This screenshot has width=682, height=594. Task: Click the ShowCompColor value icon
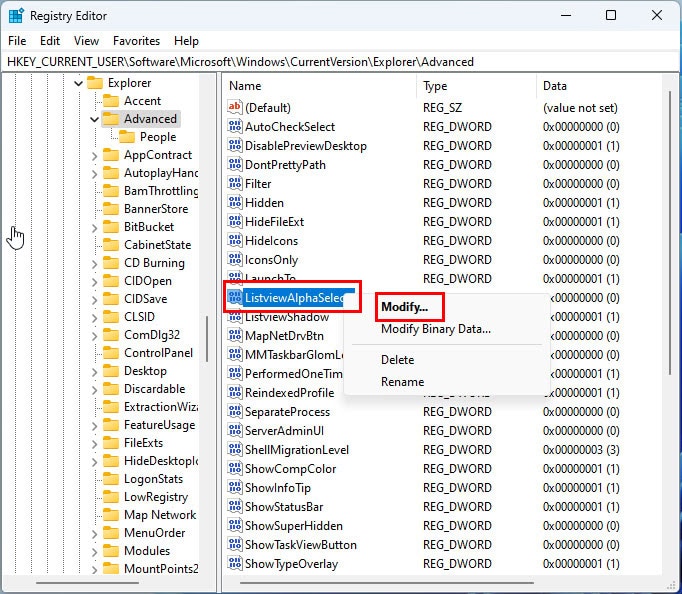click(x=235, y=469)
